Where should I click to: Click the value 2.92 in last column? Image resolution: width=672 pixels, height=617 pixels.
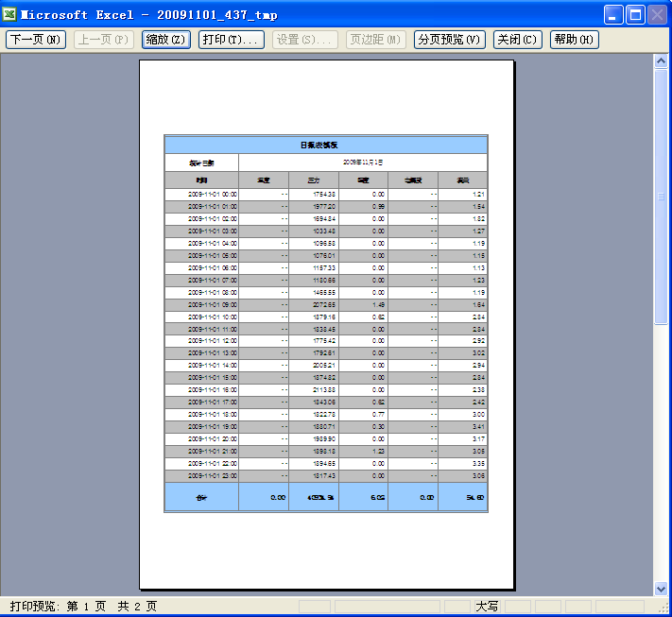[478, 341]
